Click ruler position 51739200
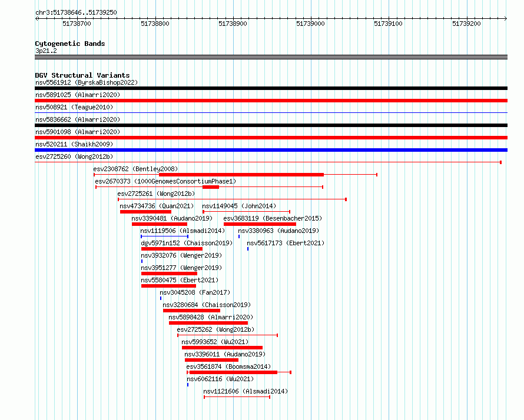 pos(466,24)
